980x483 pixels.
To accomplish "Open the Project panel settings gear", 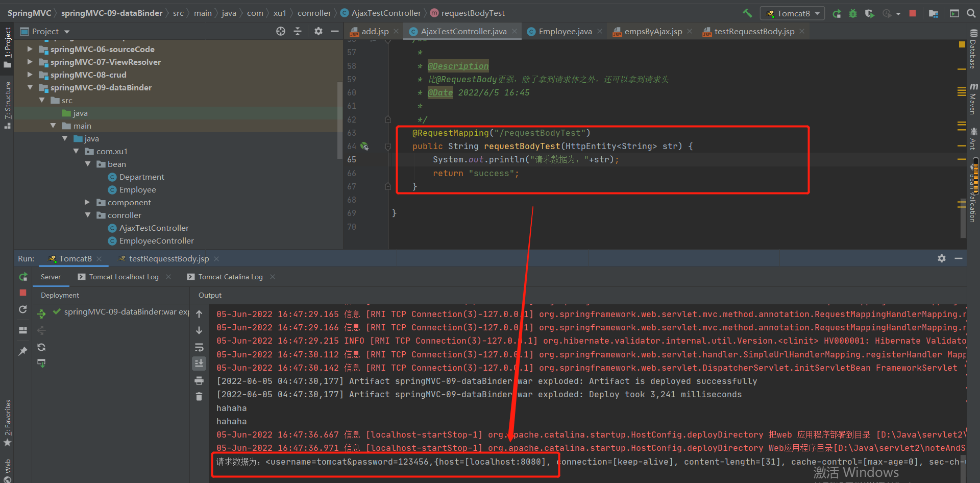I will tap(318, 32).
